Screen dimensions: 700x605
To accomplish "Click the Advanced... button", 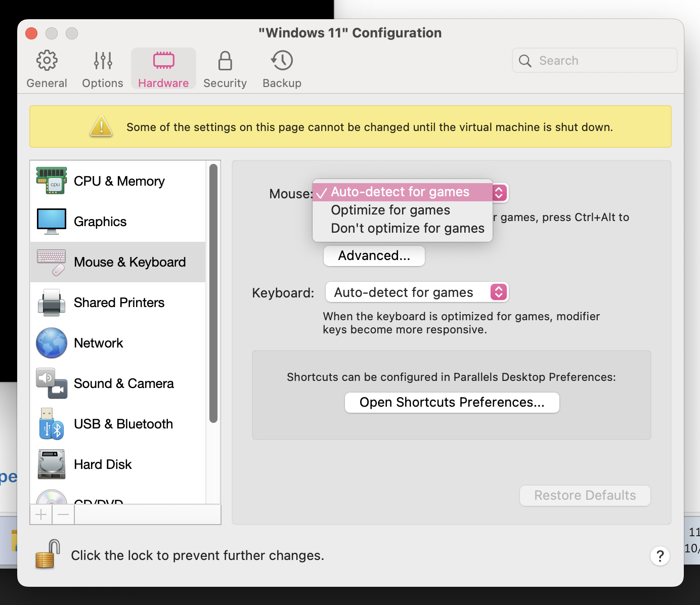I will [374, 256].
